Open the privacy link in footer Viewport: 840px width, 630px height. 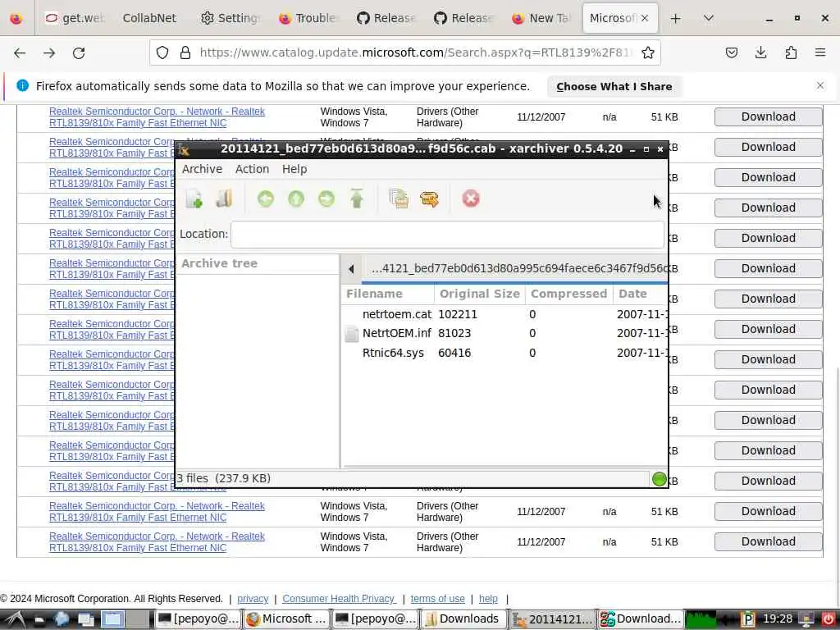pos(253,598)
